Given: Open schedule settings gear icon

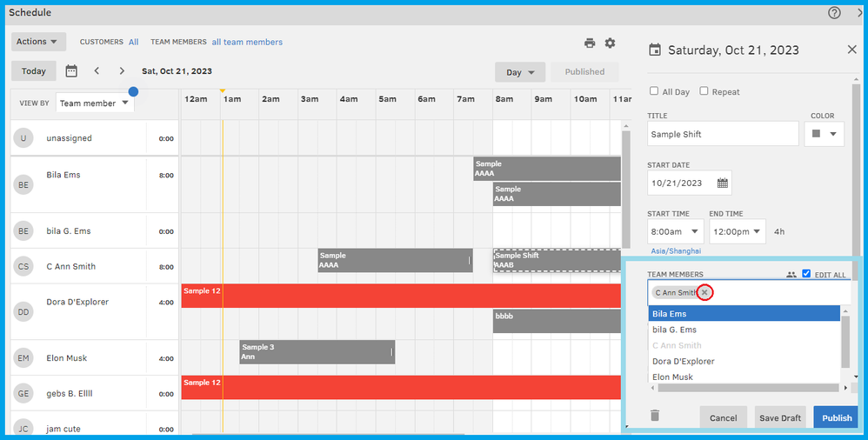Looking at the screenshot, I should click(610, 43).
